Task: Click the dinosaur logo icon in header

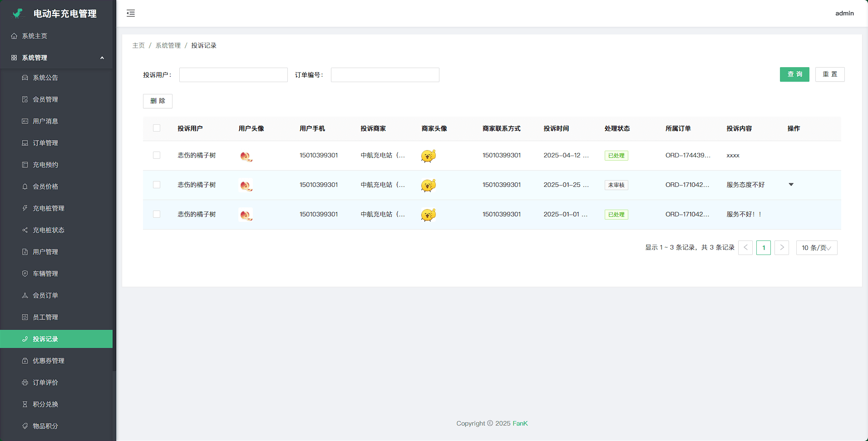Action: [18, 14]
